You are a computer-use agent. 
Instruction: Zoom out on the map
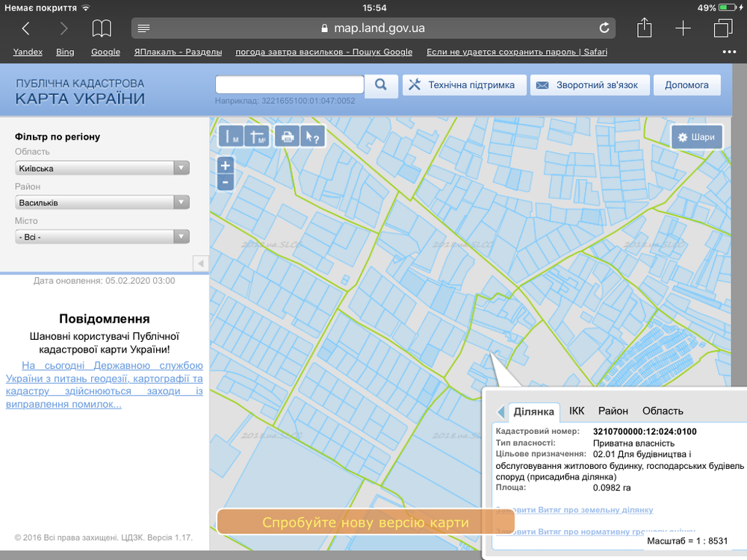pyautogui.click(x=226, y=182)
